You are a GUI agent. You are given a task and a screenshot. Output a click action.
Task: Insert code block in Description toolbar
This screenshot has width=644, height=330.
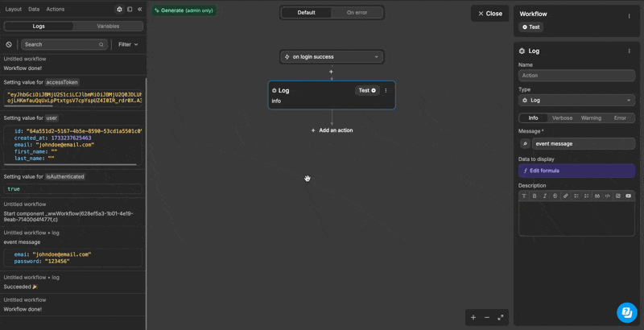[x=608, y=196]
